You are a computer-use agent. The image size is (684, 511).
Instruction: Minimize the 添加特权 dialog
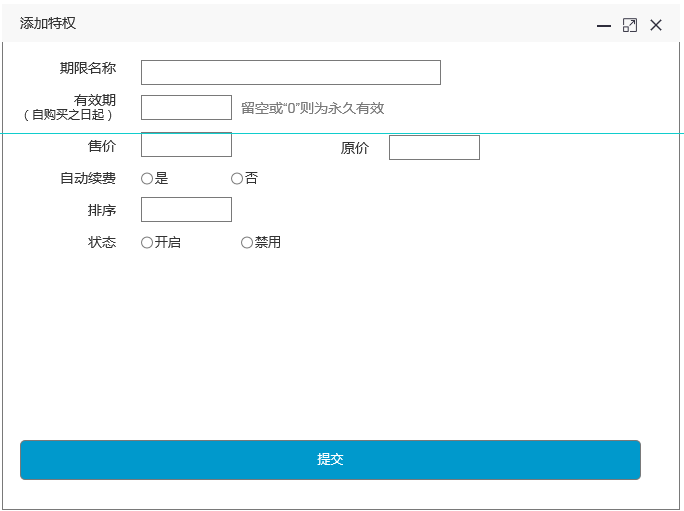[x=604, y=26]
